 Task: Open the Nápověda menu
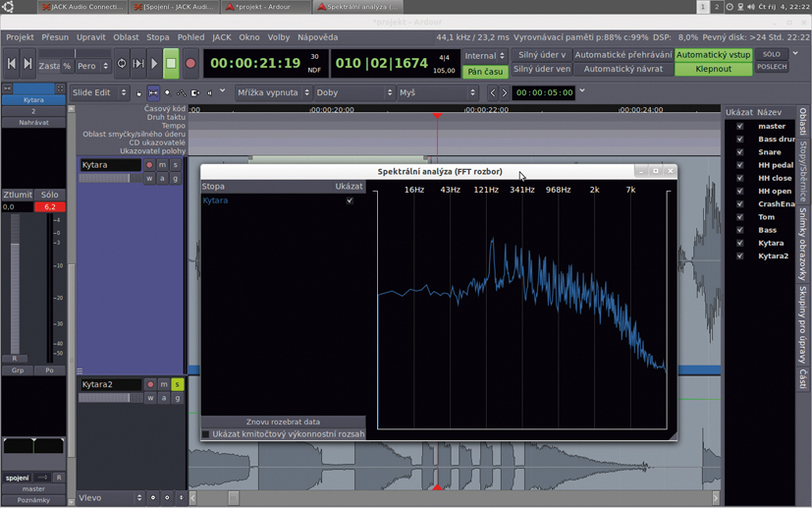[x=317, y=37]
